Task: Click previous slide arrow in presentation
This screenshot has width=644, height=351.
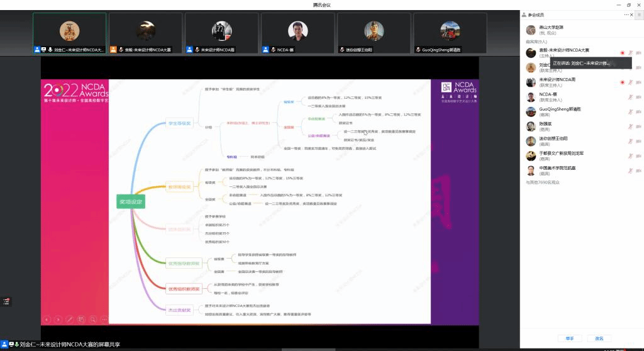Action: (x=47, y=320)
